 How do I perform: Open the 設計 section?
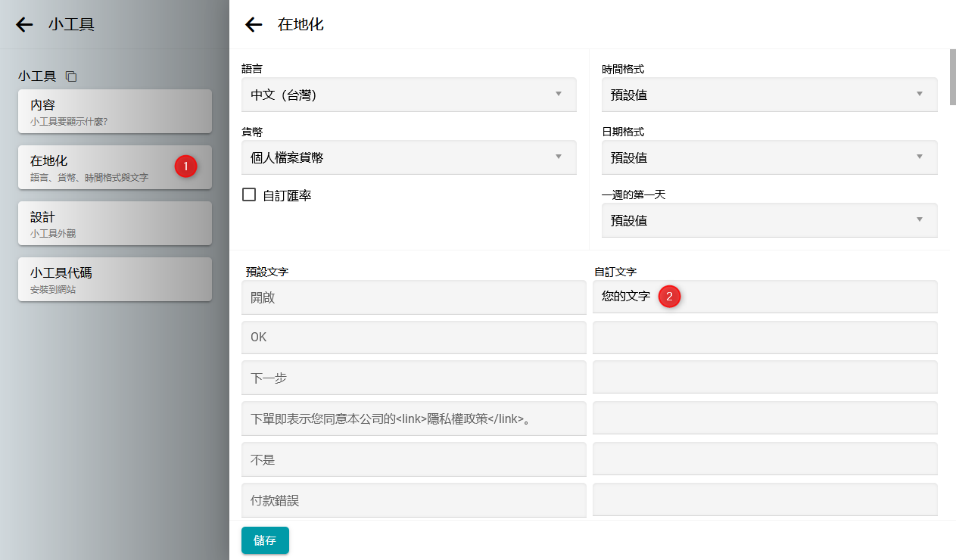[x=114, y=223]
